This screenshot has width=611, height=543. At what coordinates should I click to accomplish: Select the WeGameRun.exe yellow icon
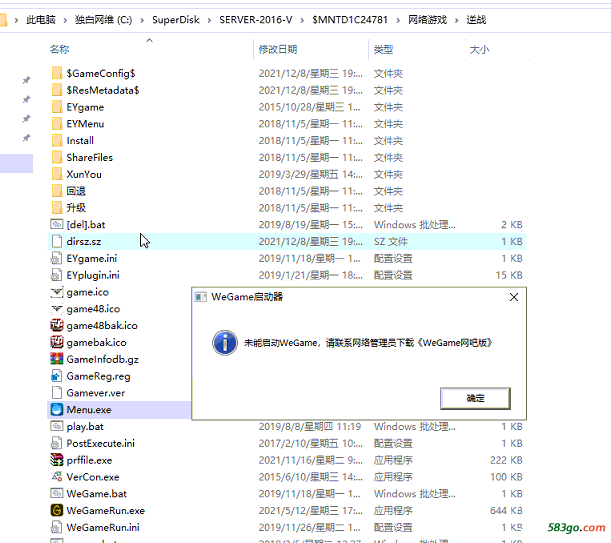point(57,510)
